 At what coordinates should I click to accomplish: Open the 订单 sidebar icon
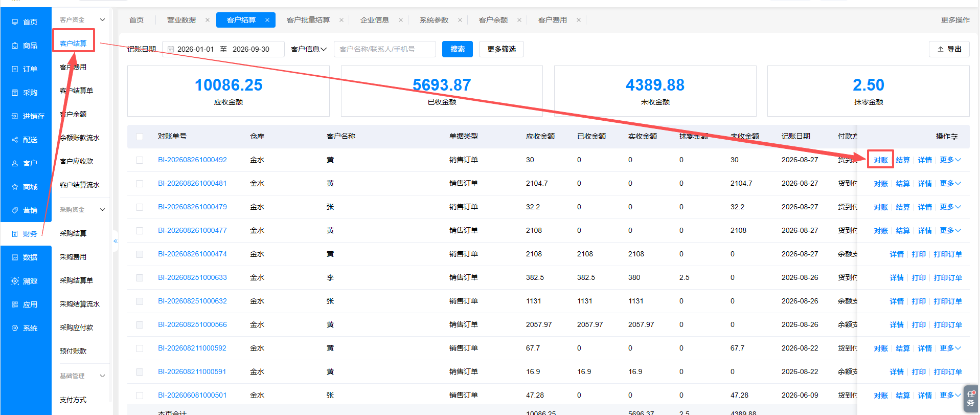click(15, 69)
